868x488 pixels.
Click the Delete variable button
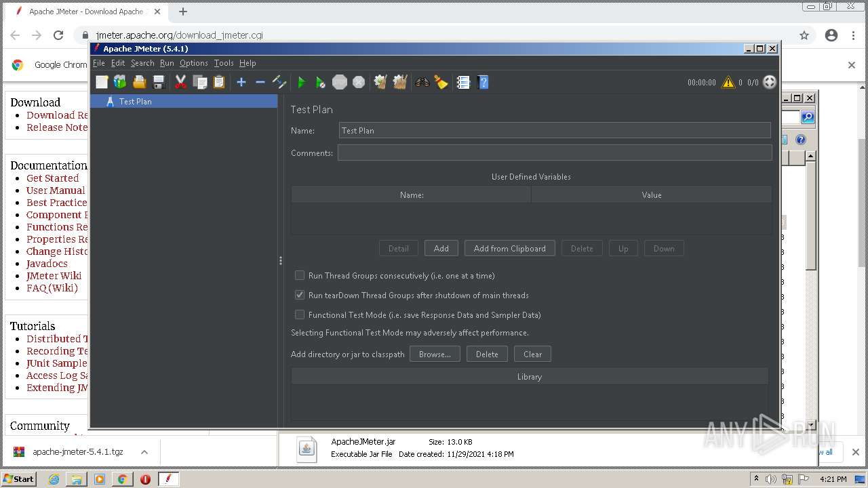582,249
